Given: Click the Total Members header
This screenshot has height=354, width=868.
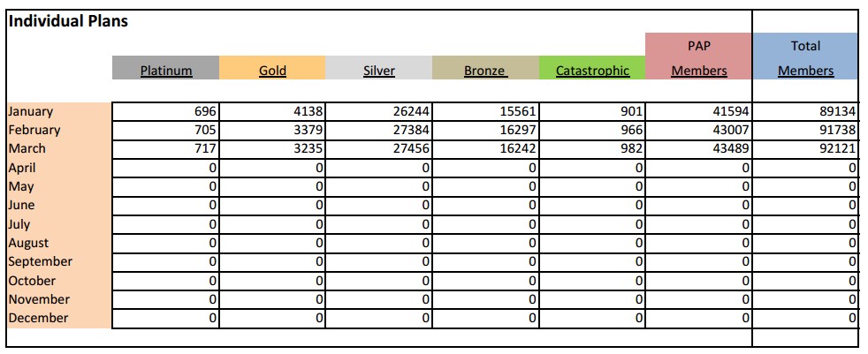Looking at the screenshot, I should click(x=805, y=58).
